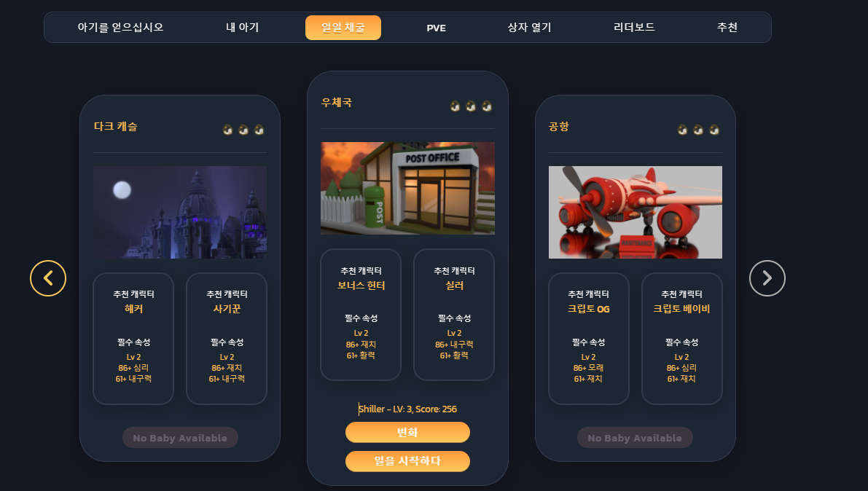Click 86+ 재치 under 사기꾼
868x491 pixels.
pyautogui.click(x=227, y=368)
